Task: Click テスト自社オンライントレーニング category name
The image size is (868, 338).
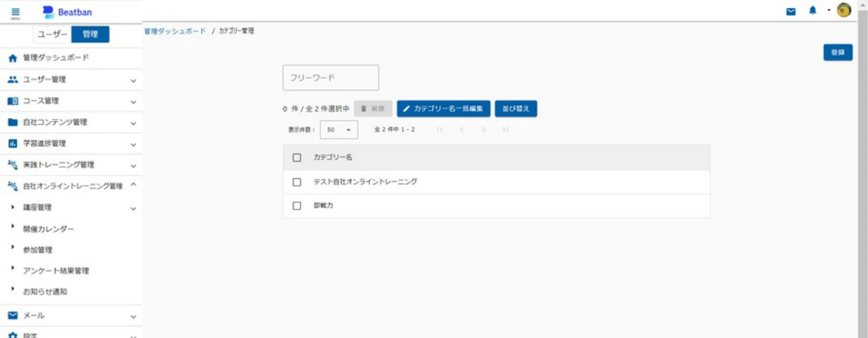Action: [365, 182]
